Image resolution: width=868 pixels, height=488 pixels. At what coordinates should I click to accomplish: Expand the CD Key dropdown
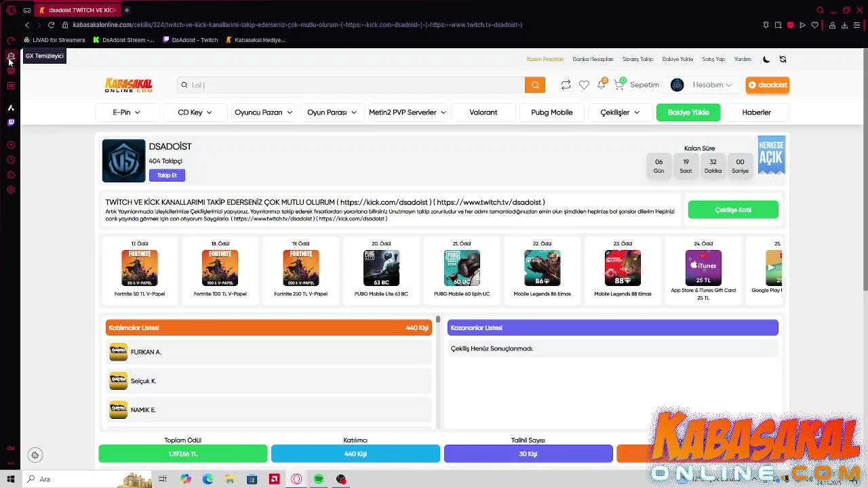(x=195, y=113)
